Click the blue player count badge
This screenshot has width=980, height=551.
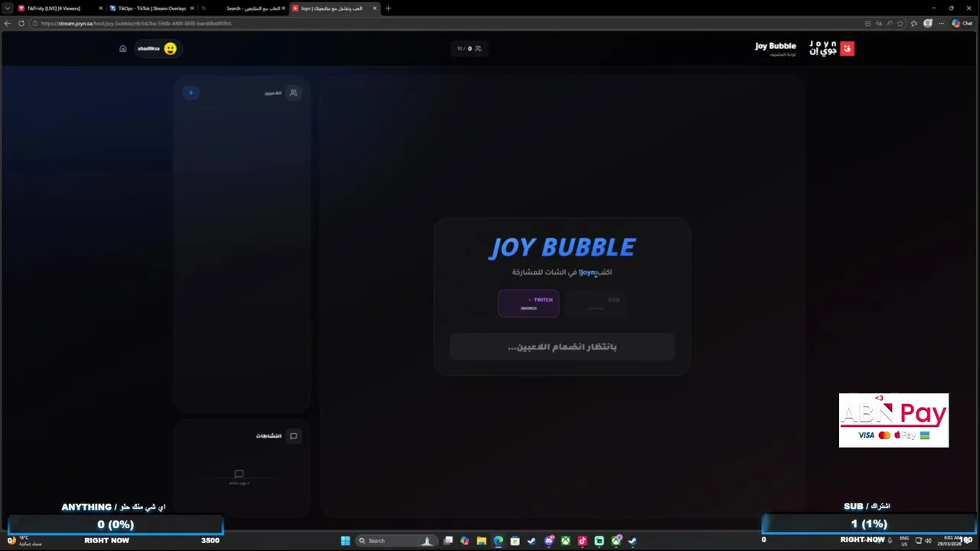coord(191,93)
